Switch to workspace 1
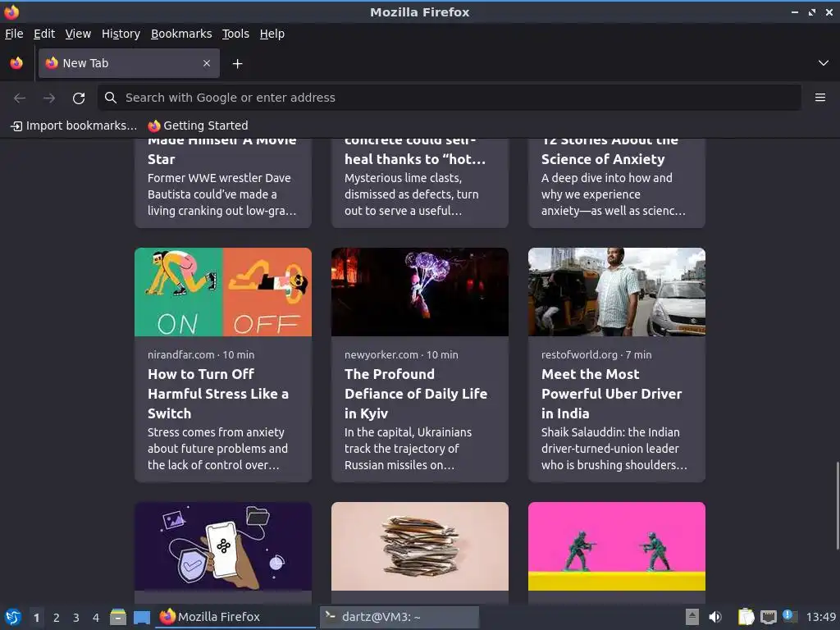The width and height of the screenshot is (840, 630). pos(36,618)
